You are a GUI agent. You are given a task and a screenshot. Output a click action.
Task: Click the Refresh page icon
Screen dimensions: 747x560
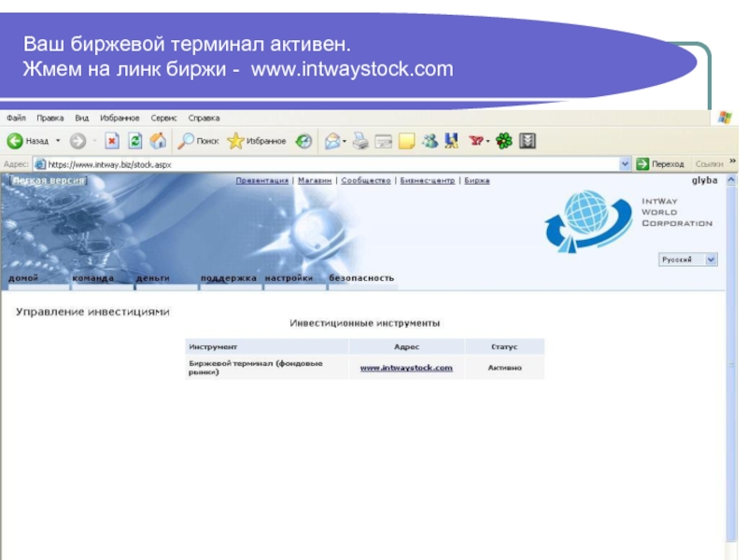point(135,141)
